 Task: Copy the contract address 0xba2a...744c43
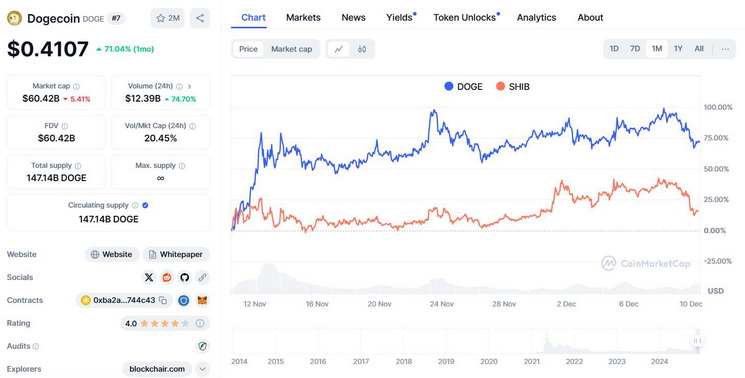click(x=163, y=300)
